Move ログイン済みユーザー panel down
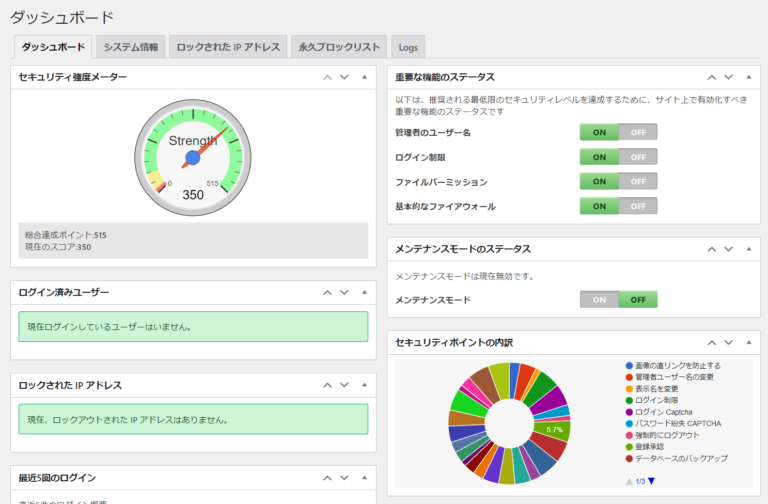768x504 pixels. pyautogui.click(x=344, y=292)
